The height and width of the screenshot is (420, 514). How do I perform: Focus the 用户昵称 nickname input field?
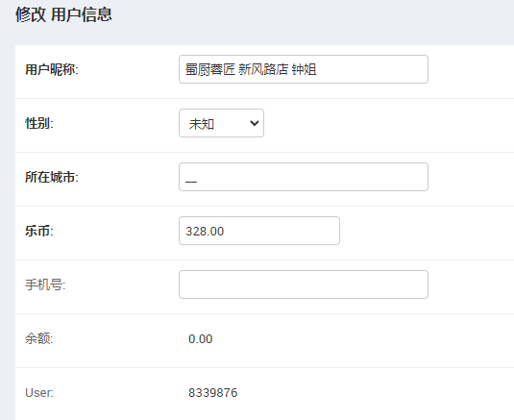[x=304, y=69]
